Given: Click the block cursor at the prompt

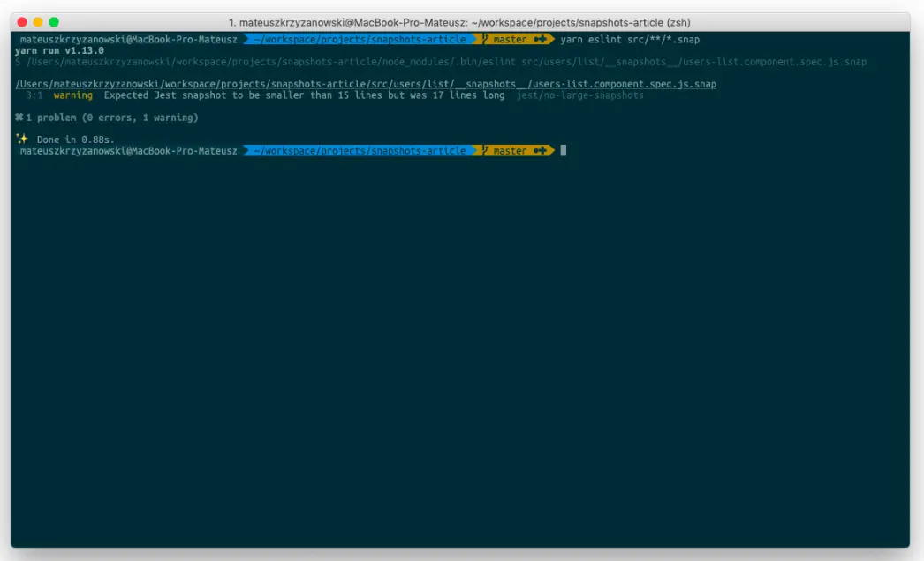Looking at the screenshot, I should (562, 150).
